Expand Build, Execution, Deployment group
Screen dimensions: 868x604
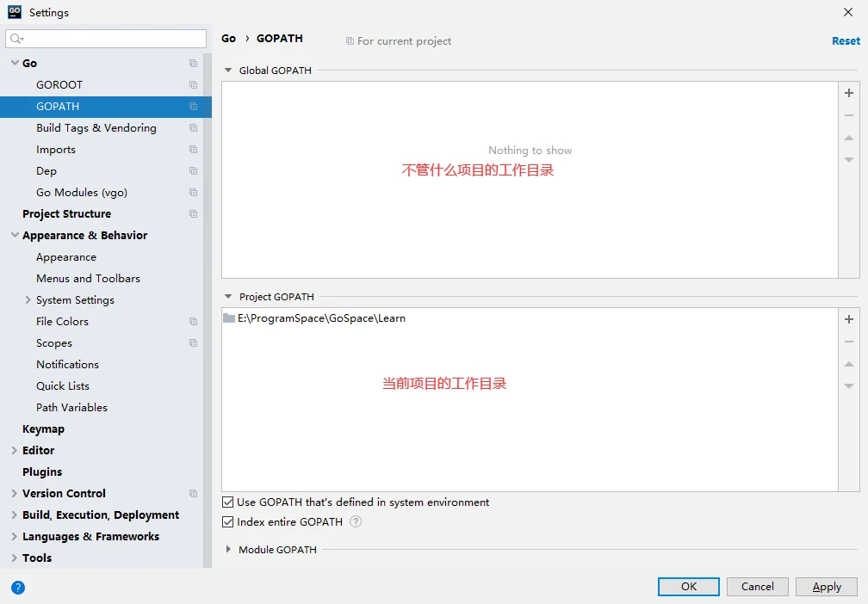click(x=15, y=515)
